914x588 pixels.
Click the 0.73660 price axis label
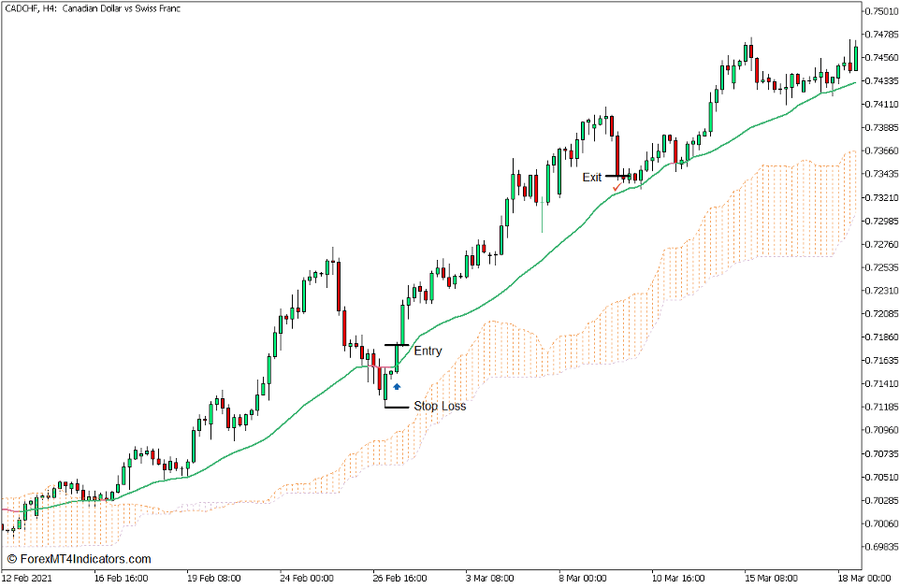[882, 151]
